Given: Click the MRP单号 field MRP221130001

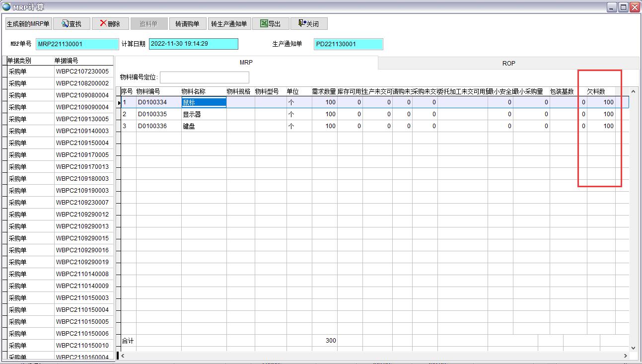Looking at the screenshot, I should tap(77, 44).
